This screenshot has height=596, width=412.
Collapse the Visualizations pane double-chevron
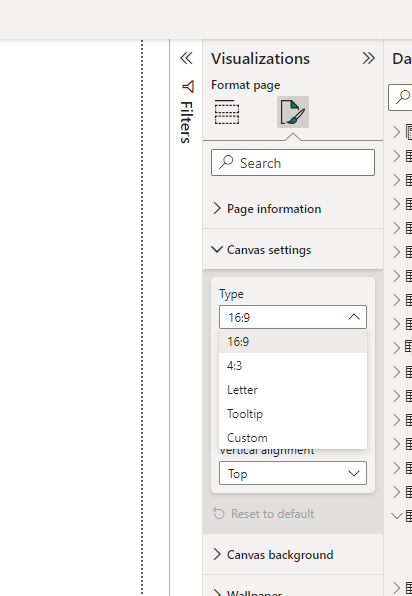(x=368, y=58)
